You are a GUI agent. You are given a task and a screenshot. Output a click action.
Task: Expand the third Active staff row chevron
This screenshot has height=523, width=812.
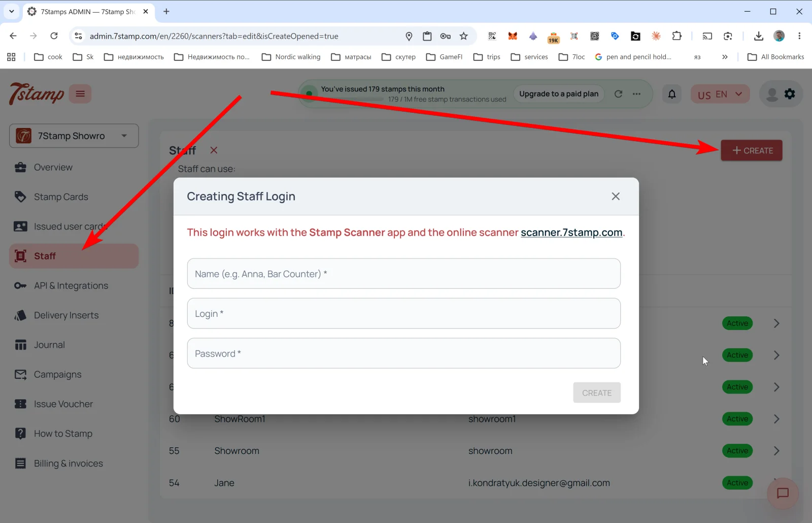776,387
